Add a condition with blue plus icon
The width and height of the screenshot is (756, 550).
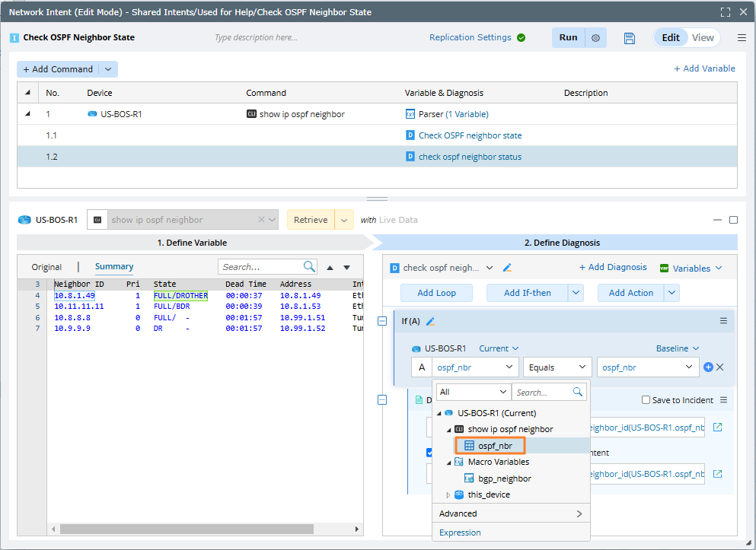[708, 367]
